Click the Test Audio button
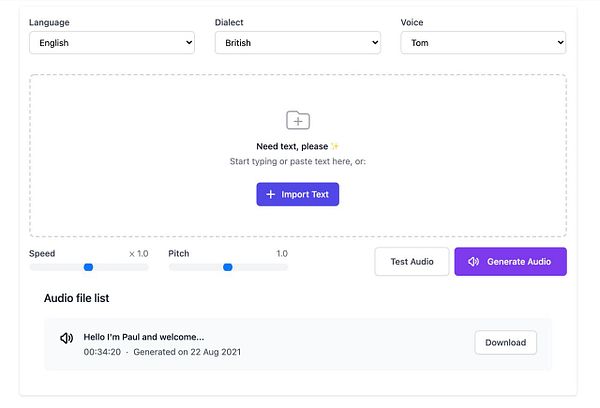600x408 pixels. tap(412, 262)
